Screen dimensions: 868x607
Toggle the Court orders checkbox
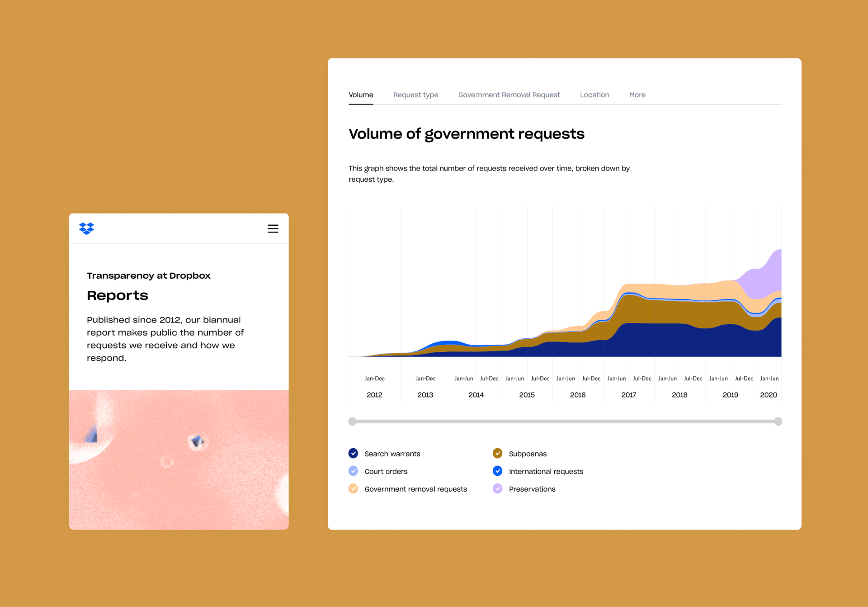coord(354,471)
